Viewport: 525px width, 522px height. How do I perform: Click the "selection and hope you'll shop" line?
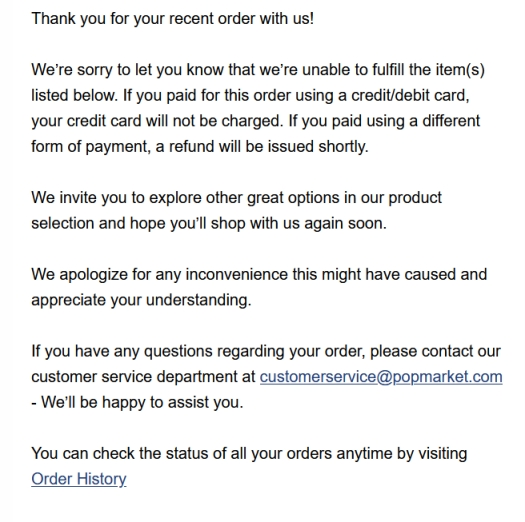209,223
